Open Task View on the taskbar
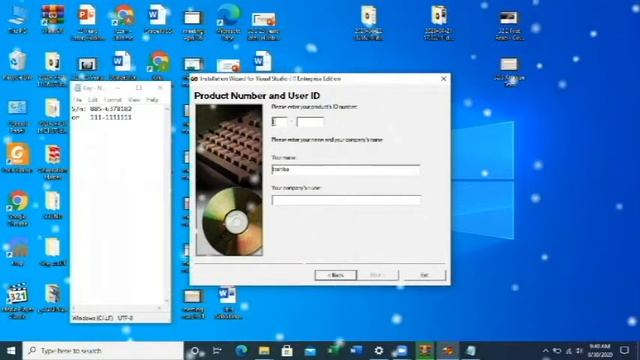The image size is (640, 360). click(x=218, y=351)
